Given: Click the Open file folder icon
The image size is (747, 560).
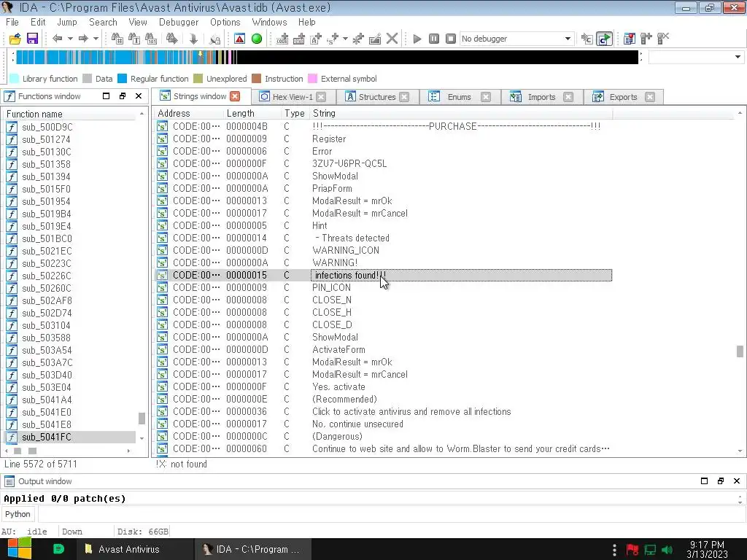Looking at the screenshot, I should point(15,39).
